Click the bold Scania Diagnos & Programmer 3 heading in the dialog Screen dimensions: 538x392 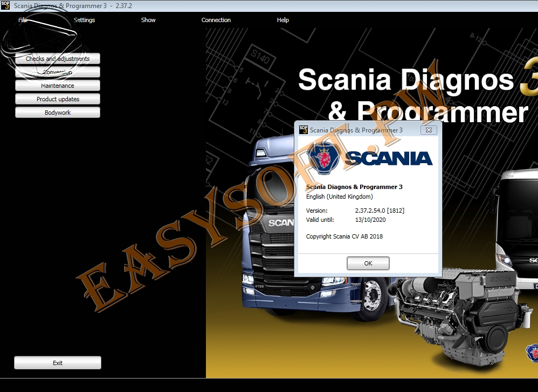354,187
